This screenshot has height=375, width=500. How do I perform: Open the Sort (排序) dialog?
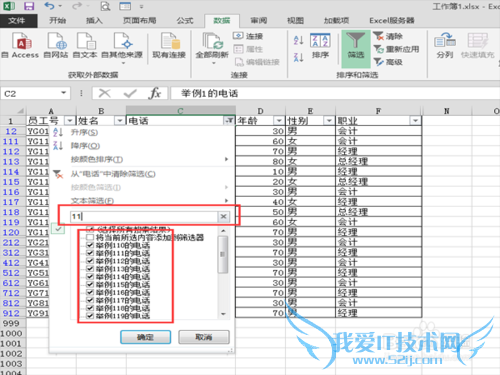pos(320,46)
